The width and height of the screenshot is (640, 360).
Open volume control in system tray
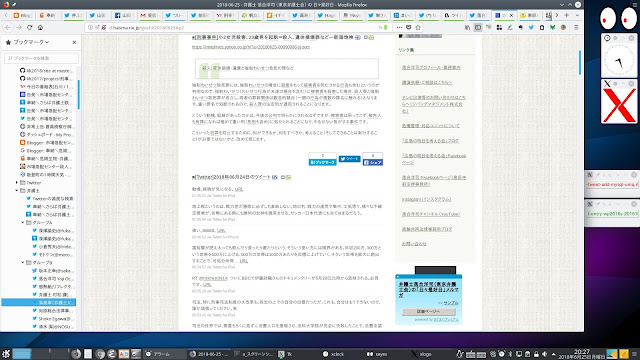tap(544, 354)
